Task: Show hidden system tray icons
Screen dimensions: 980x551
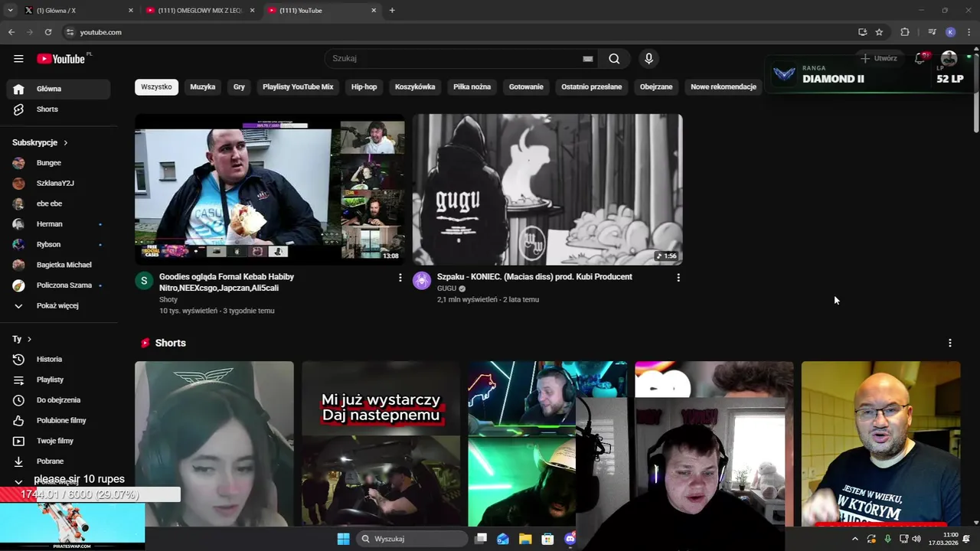Action: point(855,539)
